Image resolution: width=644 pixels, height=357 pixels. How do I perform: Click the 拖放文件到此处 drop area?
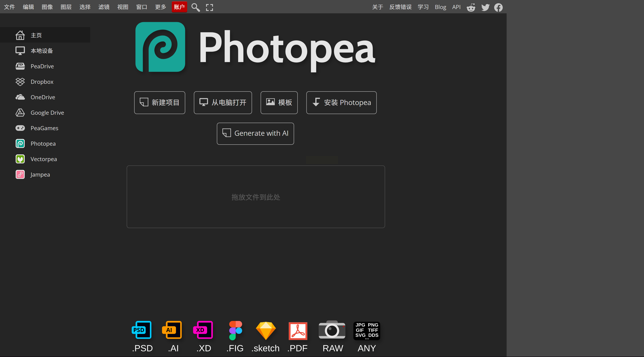(x=255, y=197)
